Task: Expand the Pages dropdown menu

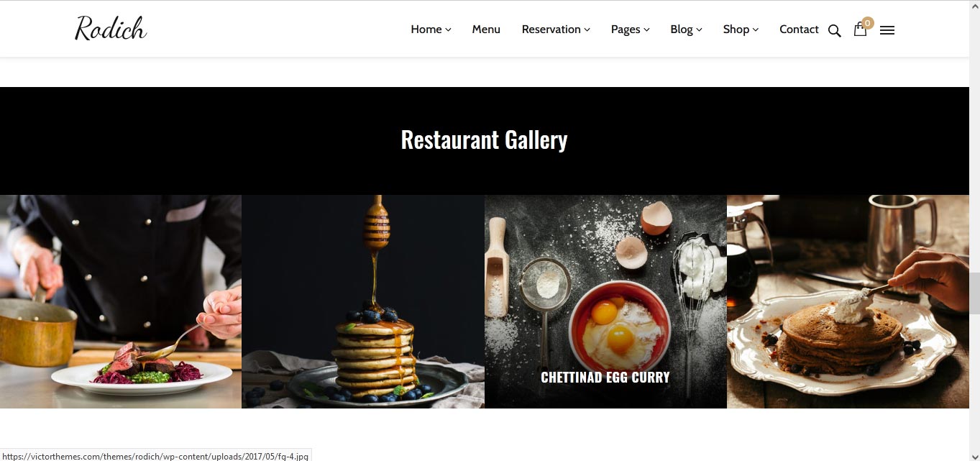Action: point(630,29)
